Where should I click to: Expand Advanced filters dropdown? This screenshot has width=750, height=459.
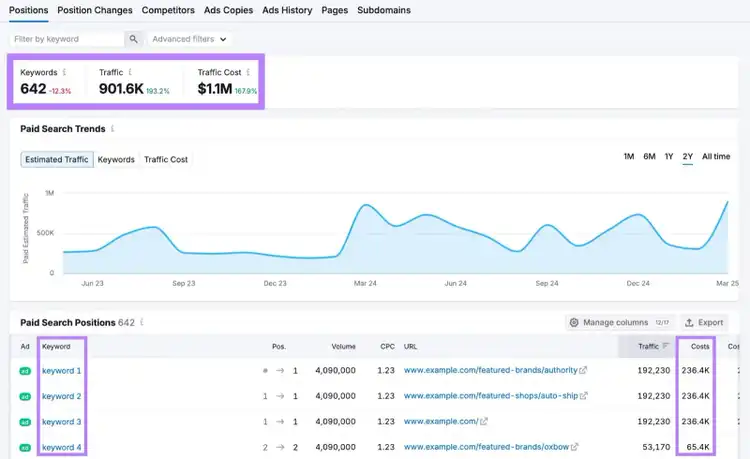pyautogui.click(x=189, y=39)
